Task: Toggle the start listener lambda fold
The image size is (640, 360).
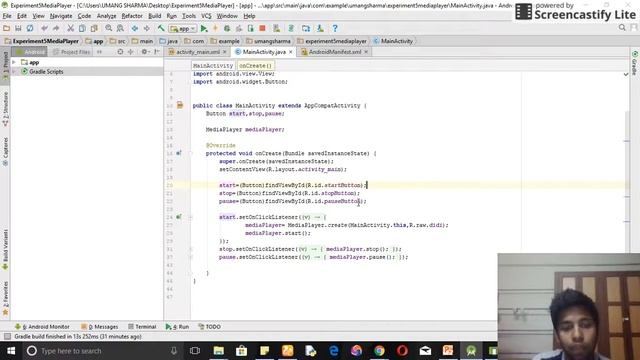Action: click(x=191, y=217)
